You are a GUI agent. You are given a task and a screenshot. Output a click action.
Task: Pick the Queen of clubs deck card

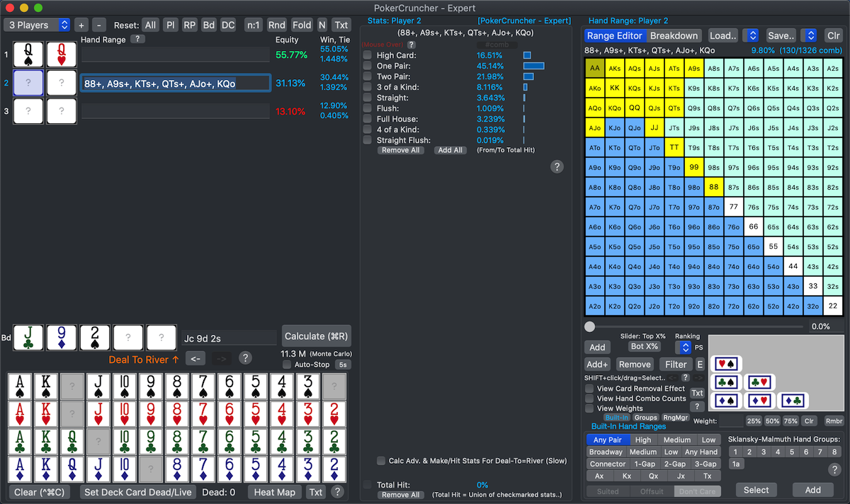point(72,441)
